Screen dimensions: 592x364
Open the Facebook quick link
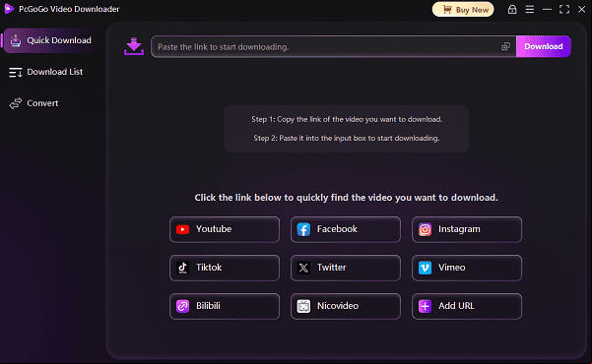[x=346, y=229]
